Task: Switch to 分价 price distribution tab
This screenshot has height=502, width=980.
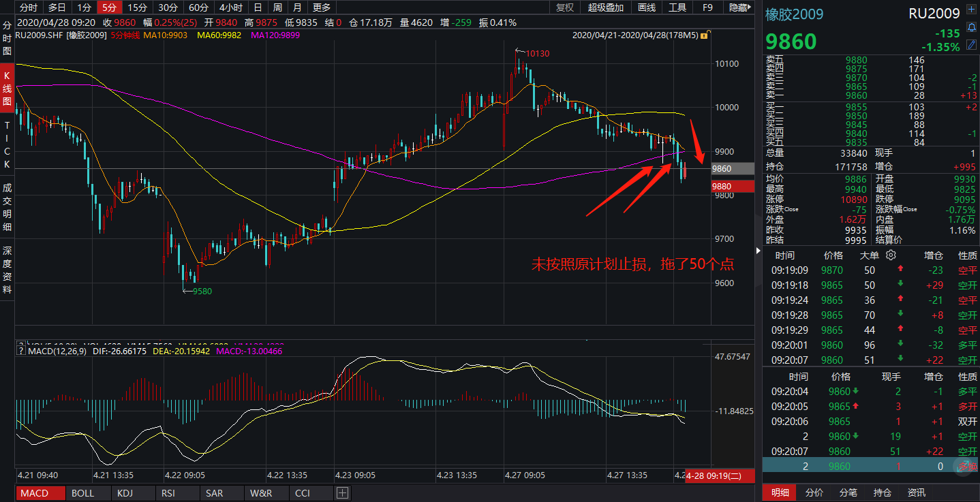Action: tap(814, 492)
